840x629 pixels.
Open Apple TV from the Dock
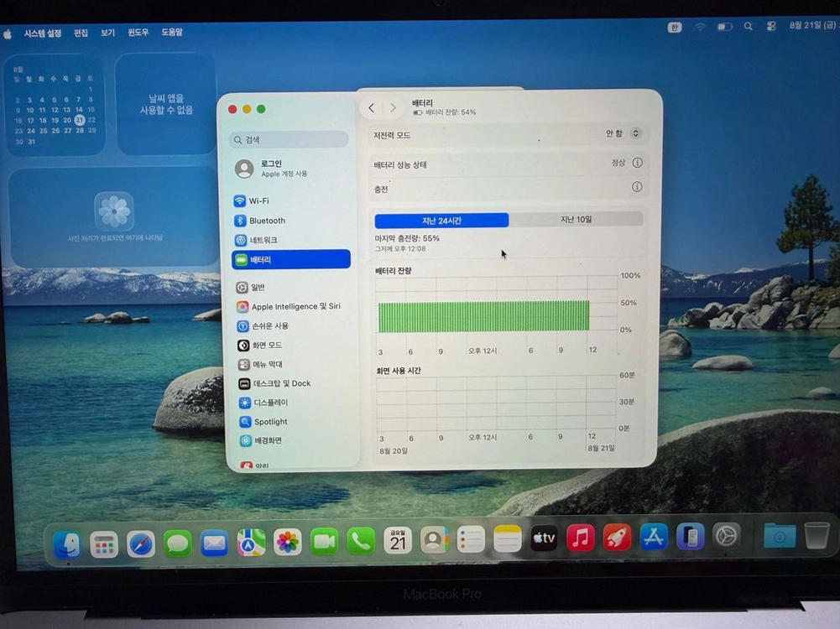click(544, 538)
